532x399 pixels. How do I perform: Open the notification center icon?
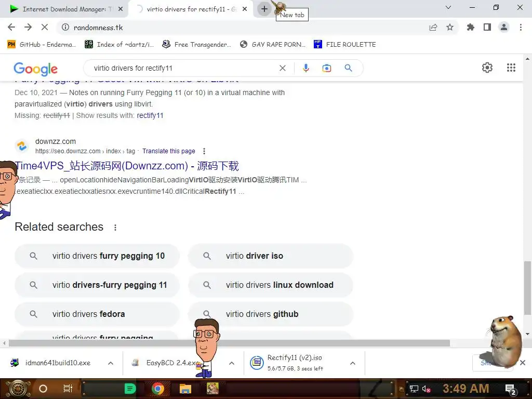click(511, 390)
